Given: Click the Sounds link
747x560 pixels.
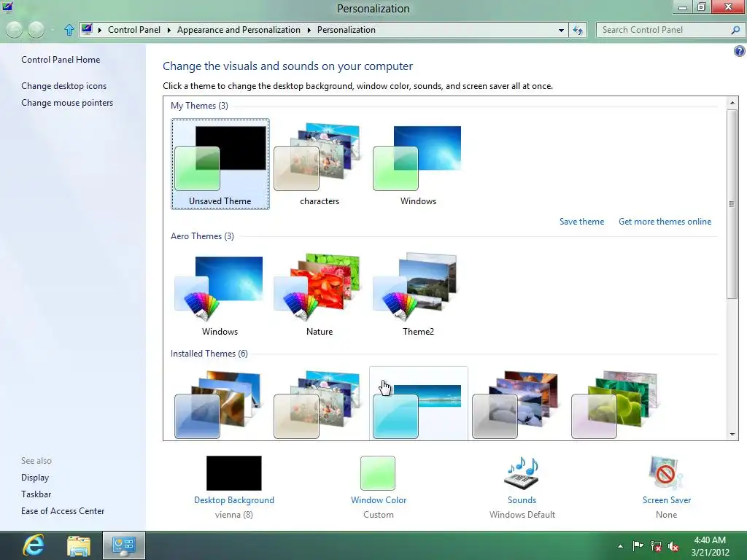Looking at the screenshot, I should click(x=522, y=500).
